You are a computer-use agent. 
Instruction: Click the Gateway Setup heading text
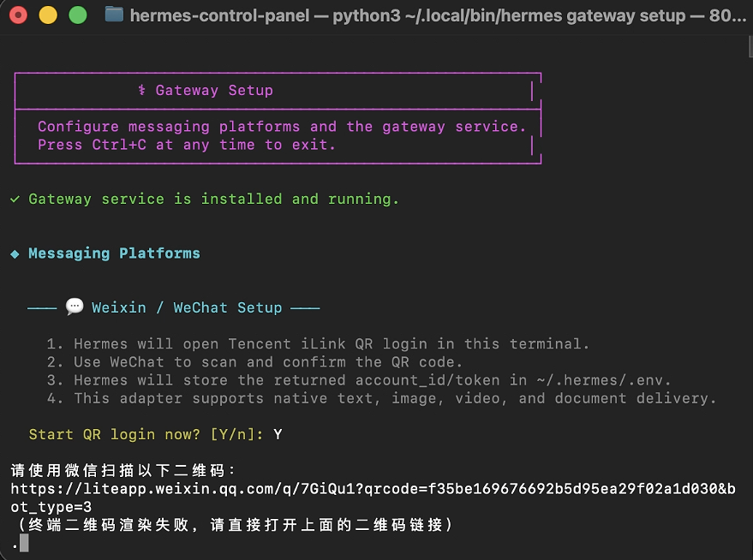tap(214, 90)
